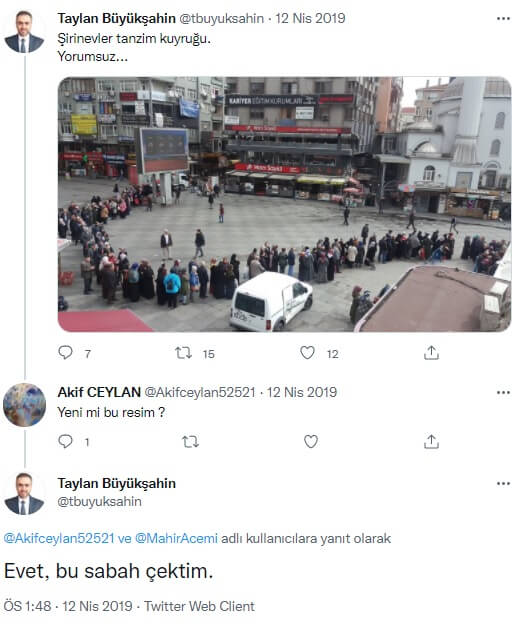Share the first tweet with the queue photo

(431, 353)
